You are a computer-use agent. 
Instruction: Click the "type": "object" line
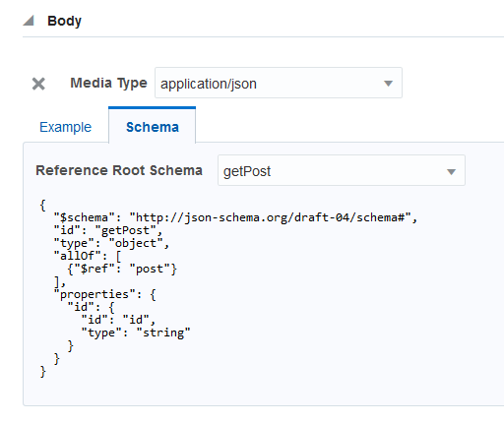click(x=111, y=243)
